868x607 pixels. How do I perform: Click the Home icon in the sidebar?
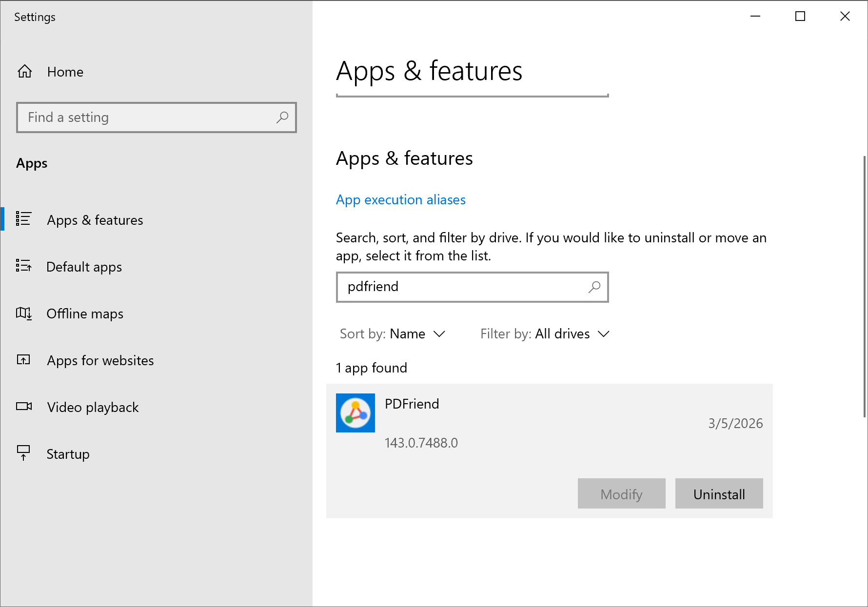(24, 71)
